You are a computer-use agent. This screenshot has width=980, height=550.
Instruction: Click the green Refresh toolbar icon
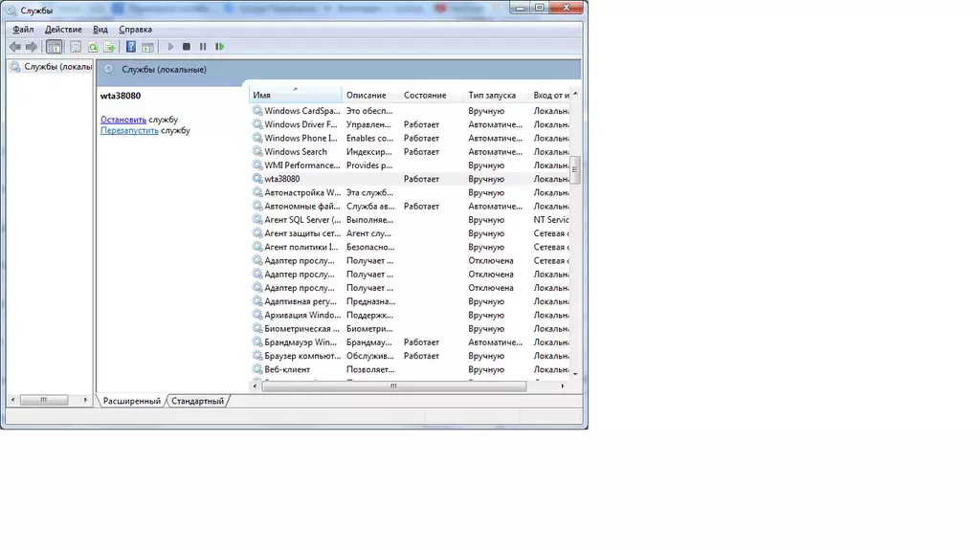click(93, 47)
